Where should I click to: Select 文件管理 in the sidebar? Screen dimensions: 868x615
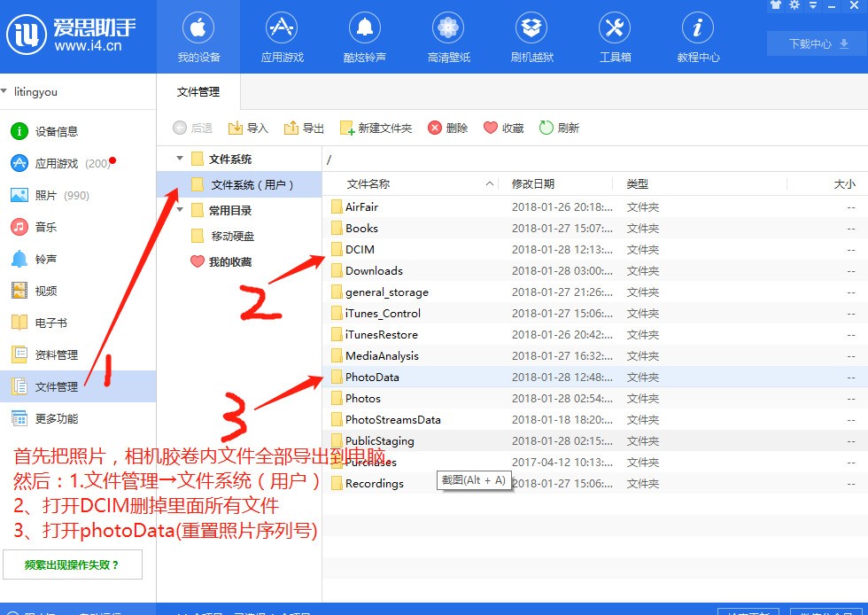tap(78, 386)
